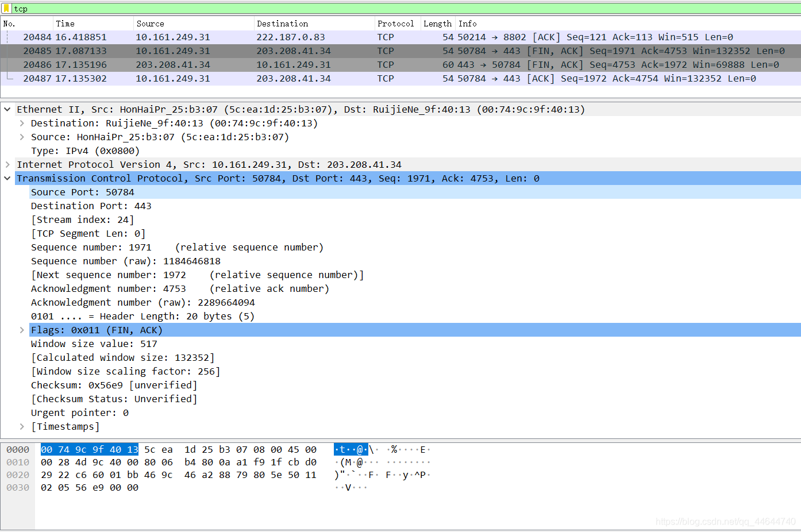Select the Destination Port: 443 field
801x532 pixels.
tap(91, 206)
